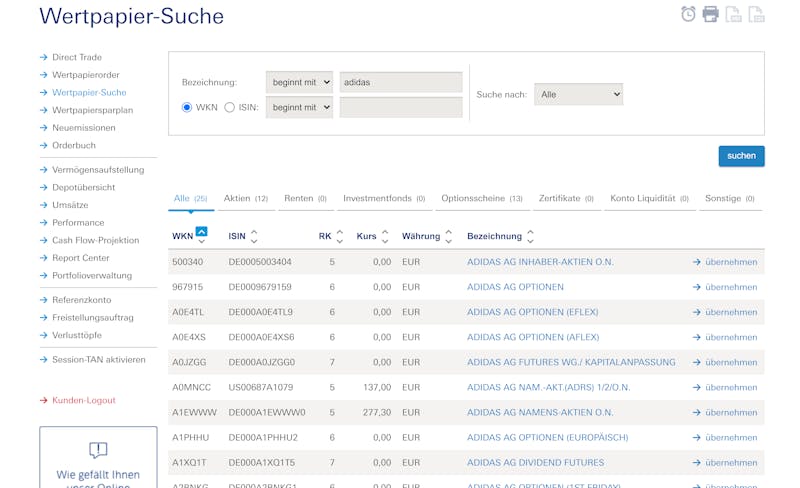Open ADIDAS AG OPTIONEN (AFLEX) link
The height and width of the screenshot is (488, 800).
click(533, 337)
